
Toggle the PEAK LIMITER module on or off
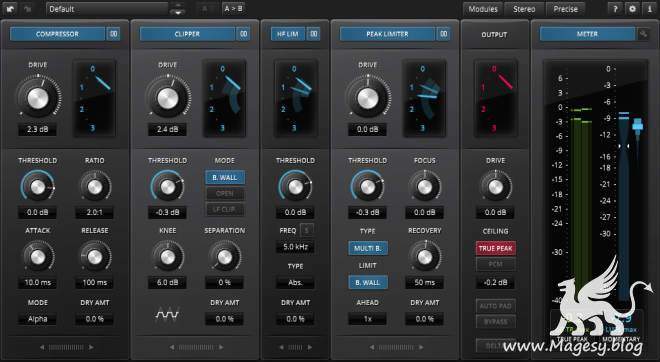pos(387,34)
